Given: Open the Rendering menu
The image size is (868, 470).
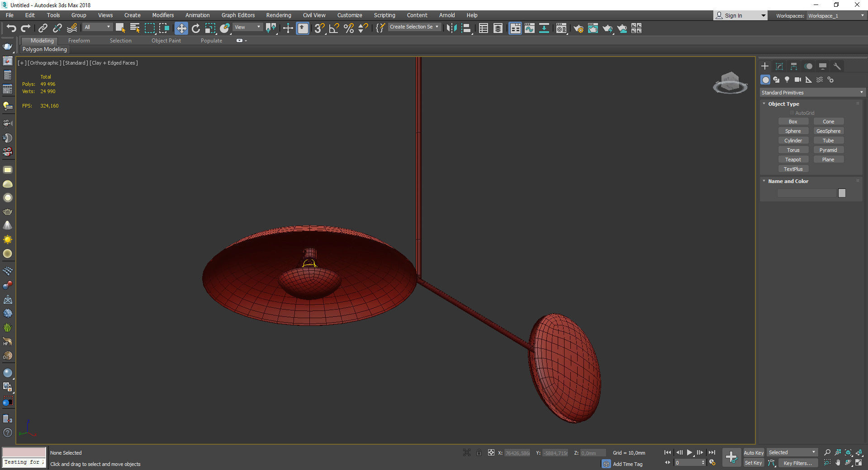Looking at the screenshot, I should tap(279, 15).
